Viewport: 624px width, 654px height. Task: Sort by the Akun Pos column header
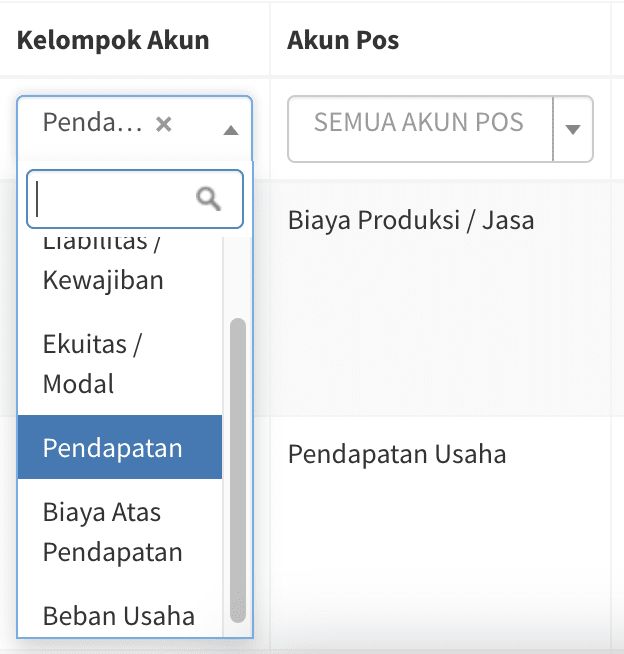[x=343, y=40]
